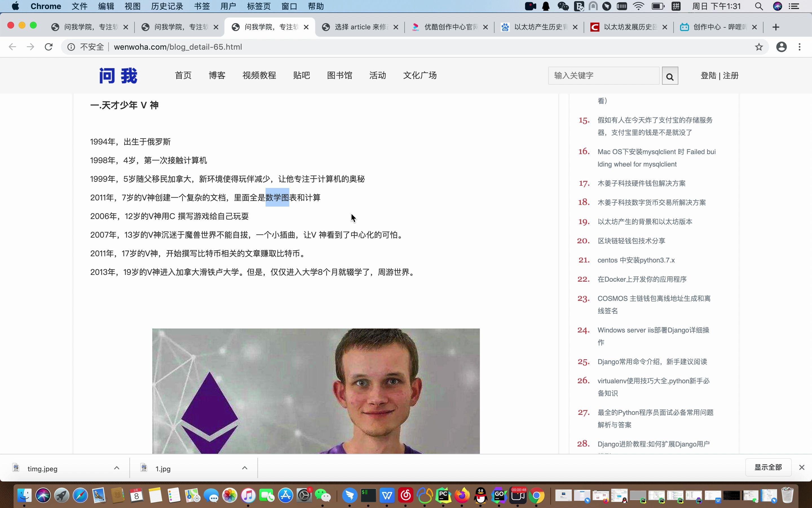Reload the current page
This screenshot has height=508, width=812.
click(49, 47)
